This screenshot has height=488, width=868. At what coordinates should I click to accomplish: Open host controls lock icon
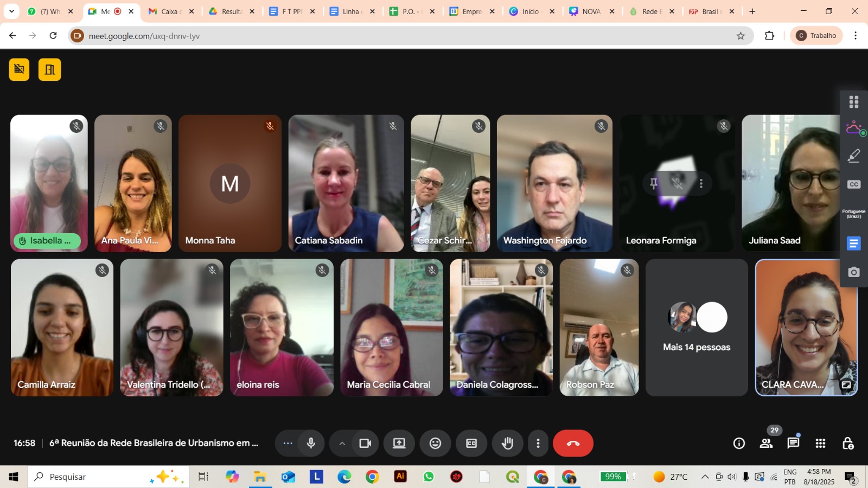(x=848, y=444)
